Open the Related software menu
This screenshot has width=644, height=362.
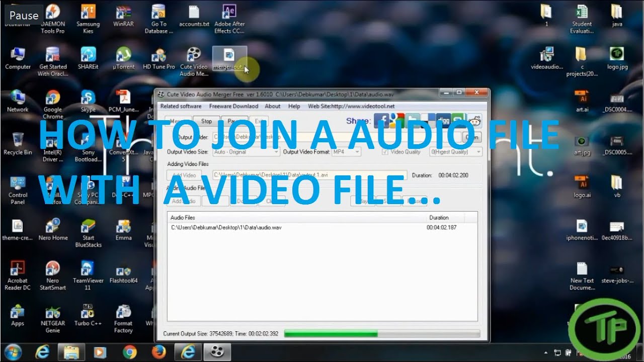[x=181, y=107]
